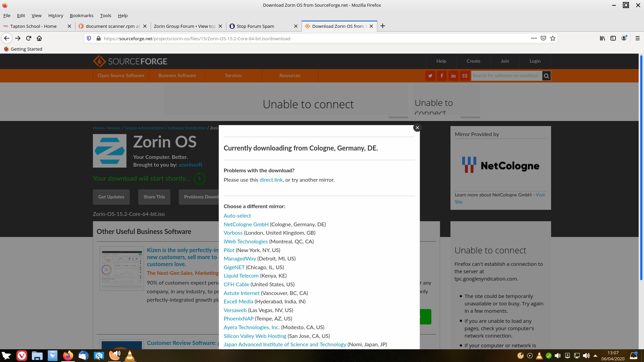Click the direct link for download
644x362 pixels.
coord(271,180)
